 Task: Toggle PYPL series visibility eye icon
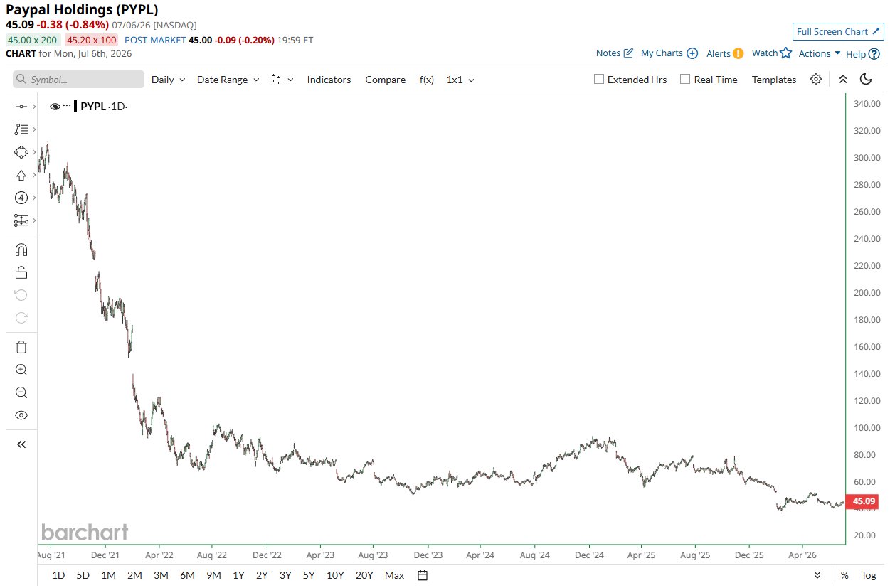coord(55,107)
